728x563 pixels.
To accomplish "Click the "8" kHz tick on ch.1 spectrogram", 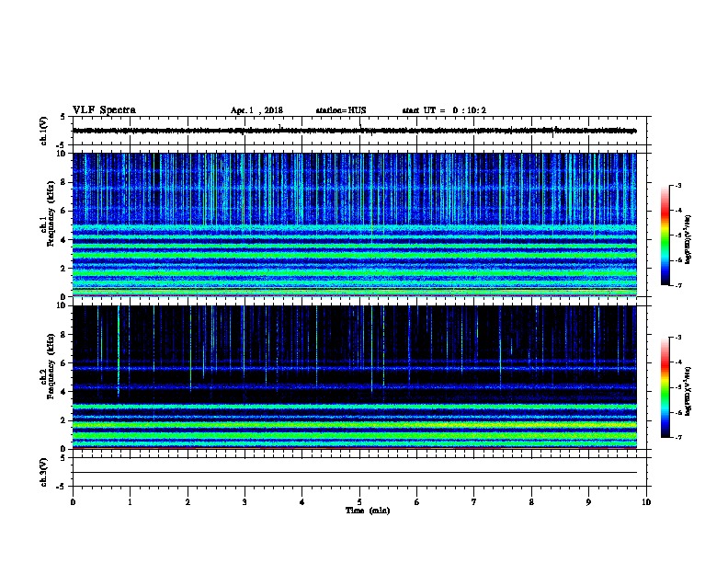I will pos(63,182).
